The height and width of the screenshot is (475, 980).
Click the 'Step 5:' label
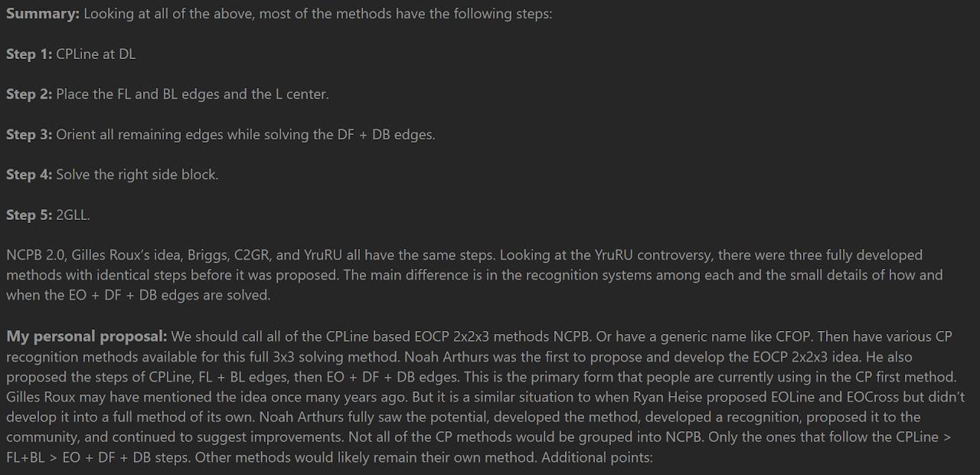click(x=29, y=215)
